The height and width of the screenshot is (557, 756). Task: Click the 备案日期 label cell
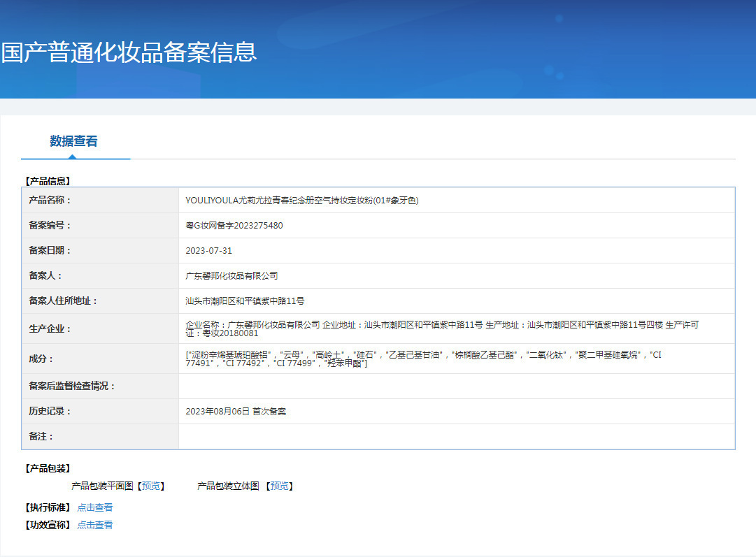coord(100,250)
